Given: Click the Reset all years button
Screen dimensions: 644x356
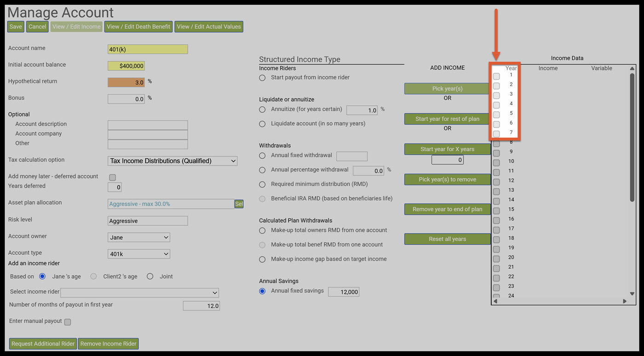Looking at the screenshot, I should tap(447, 239).
